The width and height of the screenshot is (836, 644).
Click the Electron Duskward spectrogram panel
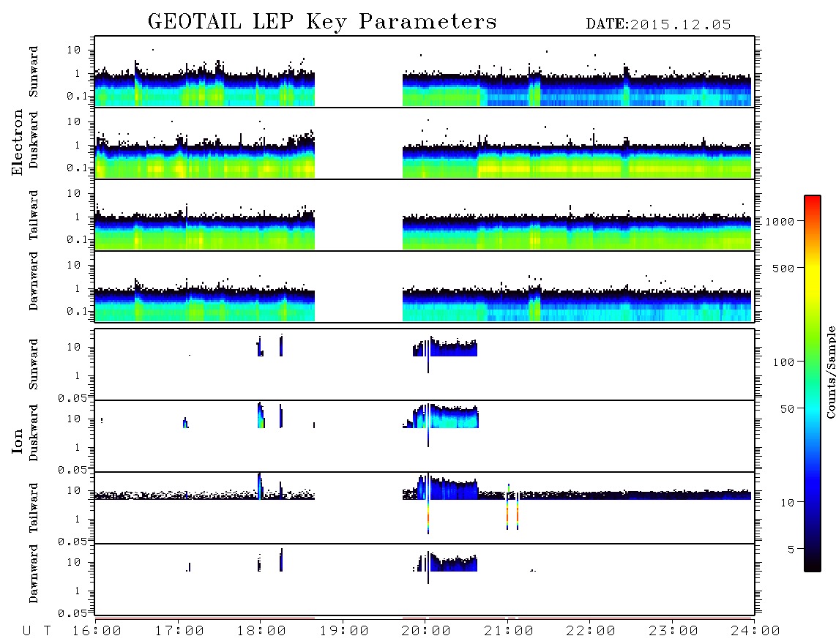point(425,143)
